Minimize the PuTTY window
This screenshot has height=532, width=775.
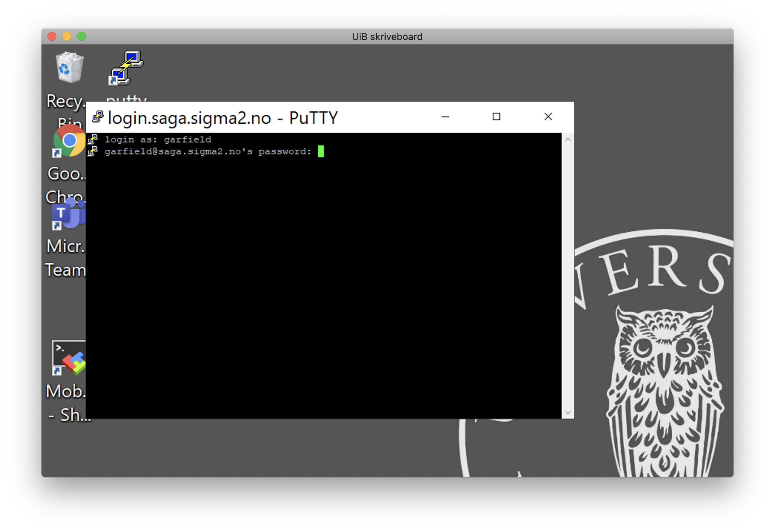pyautogui.click(x=445, y=117)
